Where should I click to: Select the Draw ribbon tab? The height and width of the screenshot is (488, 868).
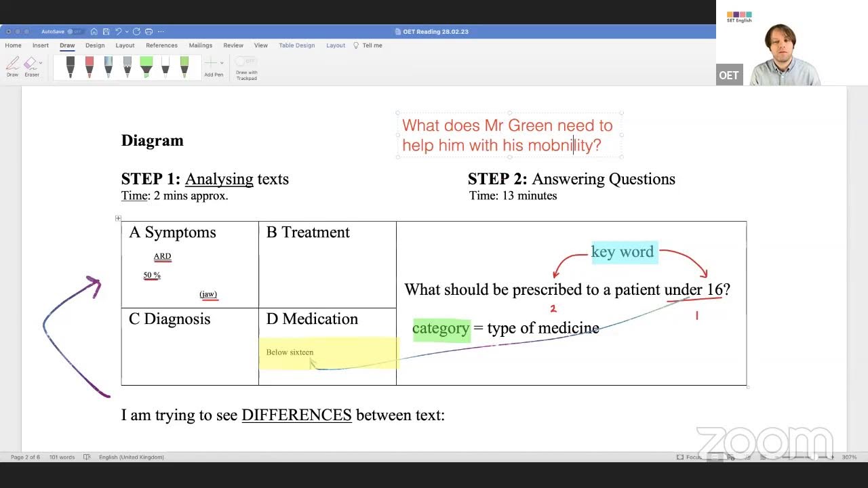[67, 45]
